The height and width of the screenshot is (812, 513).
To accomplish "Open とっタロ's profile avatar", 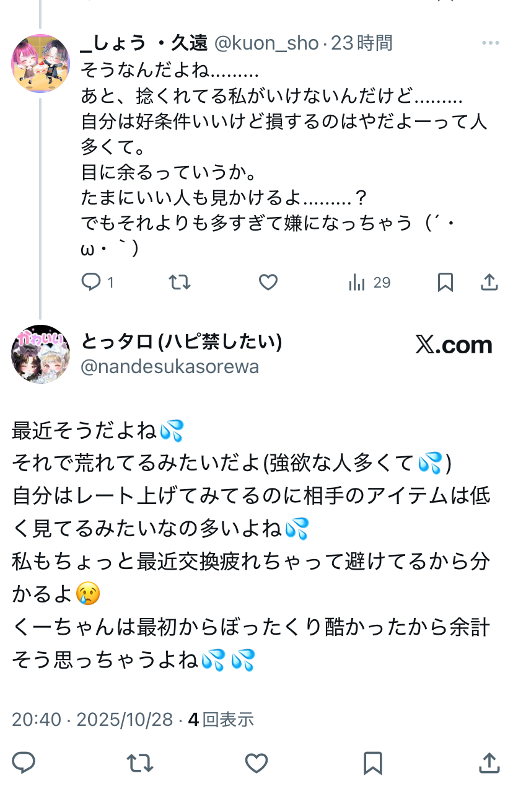I will click(x=41, y=354).
